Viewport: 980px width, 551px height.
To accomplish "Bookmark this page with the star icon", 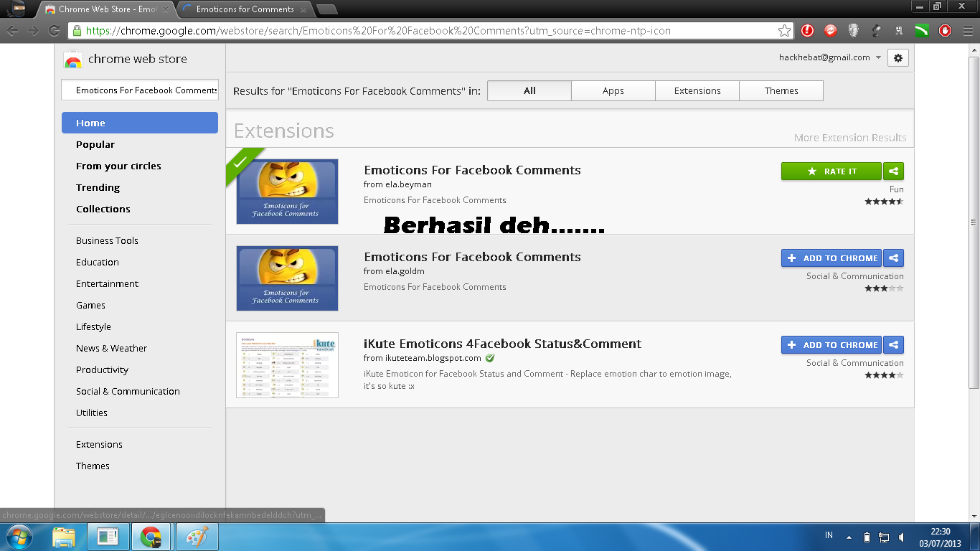I will pos(784,31).
